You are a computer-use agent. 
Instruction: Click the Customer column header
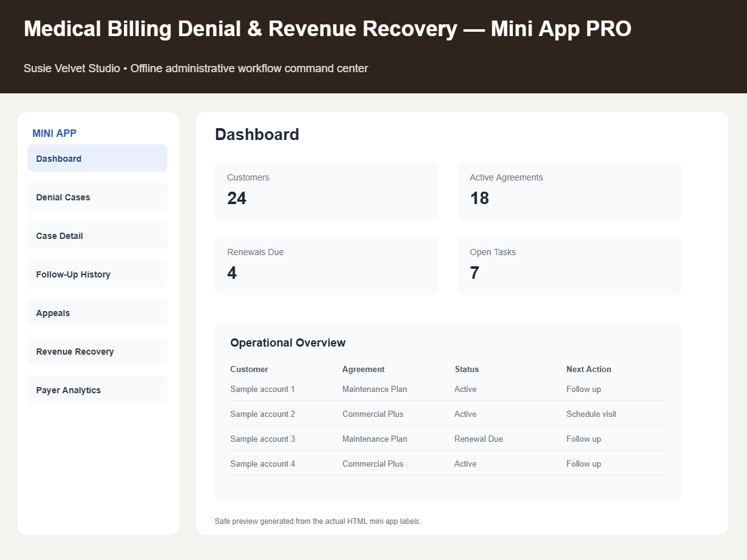(x=249, y=369)
